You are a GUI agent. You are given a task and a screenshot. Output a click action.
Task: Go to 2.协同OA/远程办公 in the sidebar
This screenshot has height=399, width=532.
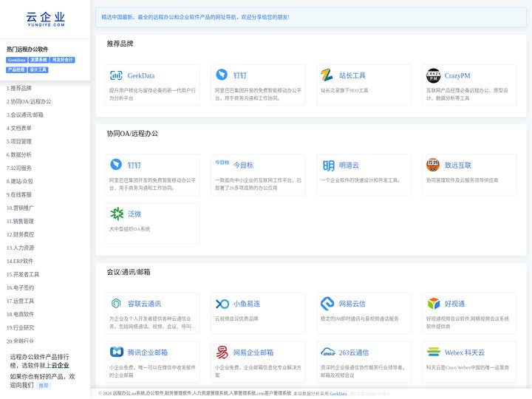29,101
